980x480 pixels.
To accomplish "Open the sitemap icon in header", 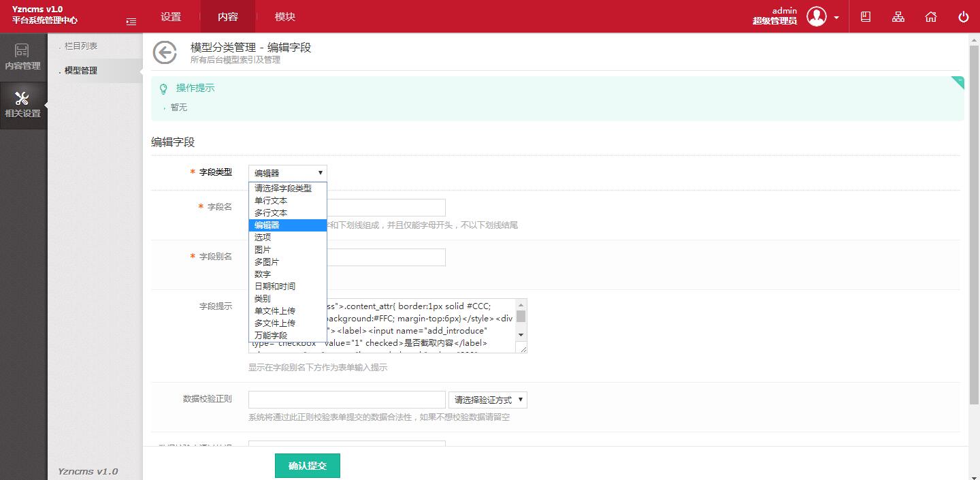I will point(898,17).
